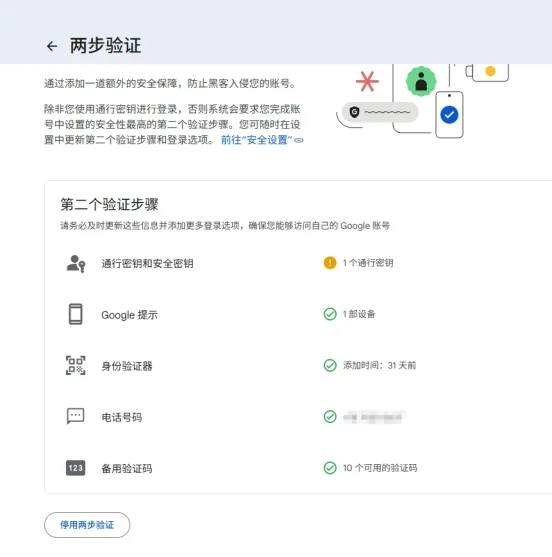Click the QR code icon for 身份验证器
This screenshot has height=557, width=552.
(x=76, y=366)
